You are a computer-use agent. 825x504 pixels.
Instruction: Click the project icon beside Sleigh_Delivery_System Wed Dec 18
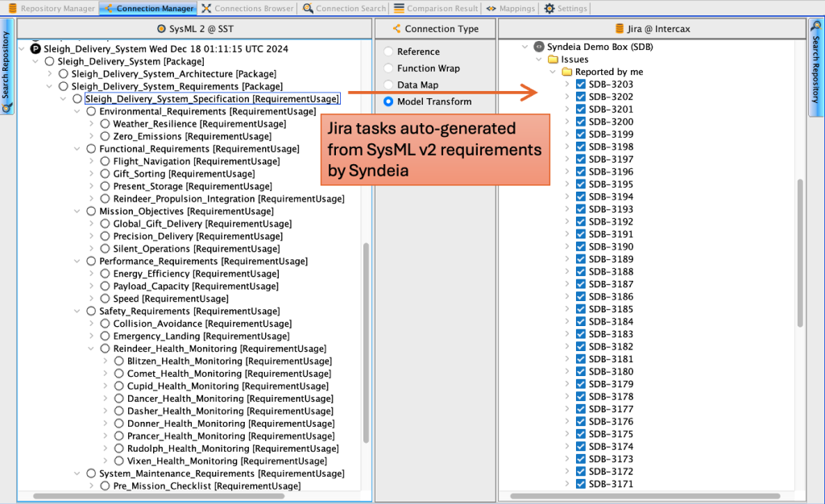(x=35, y=49)
